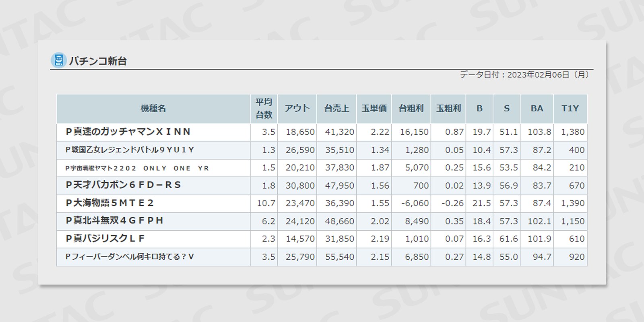Screen dimensions: 644x322
Task: Click the 台粗利 value 5,070
Action: (417, 168)
